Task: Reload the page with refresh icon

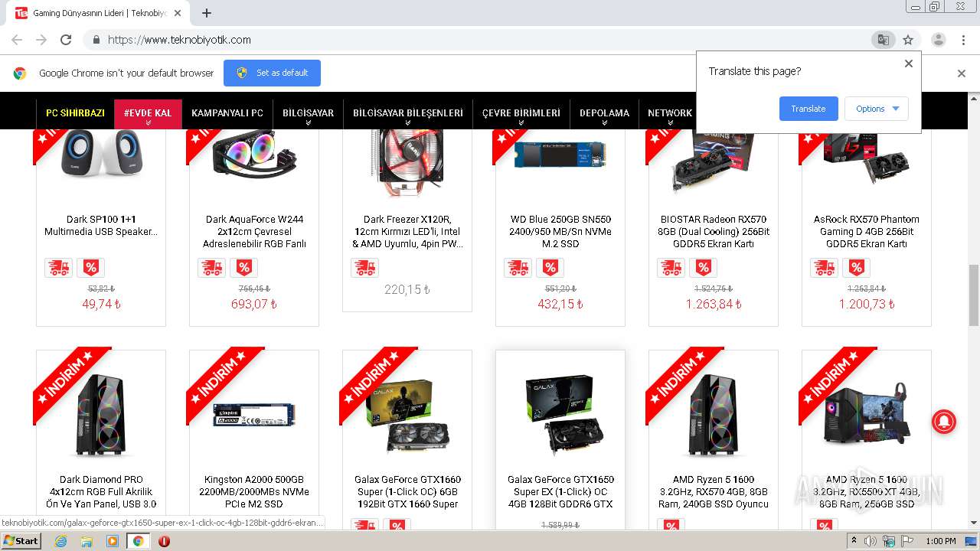Action: point(66,40)
